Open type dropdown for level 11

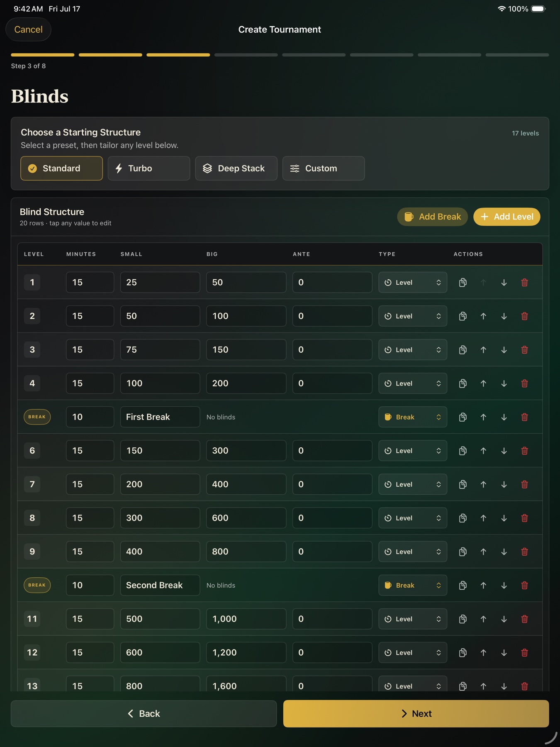(x=413, y=619)
